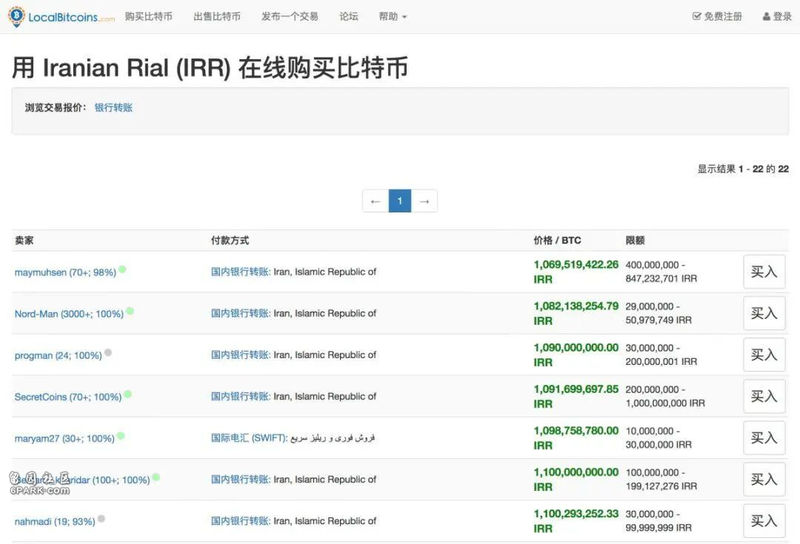
Task: Select price 1,082,138,254.79 IRR
Action: pos(576,313)
